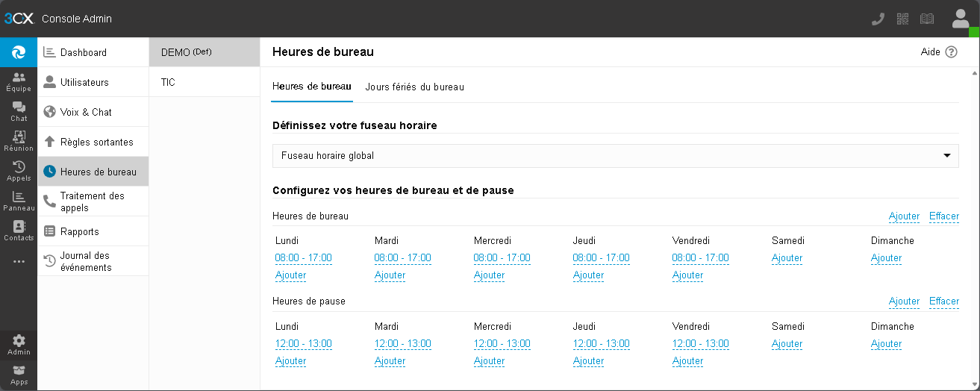Screen dimensions: 980x391
Task: Open the phone dialer icon in header
Action: 878,19
